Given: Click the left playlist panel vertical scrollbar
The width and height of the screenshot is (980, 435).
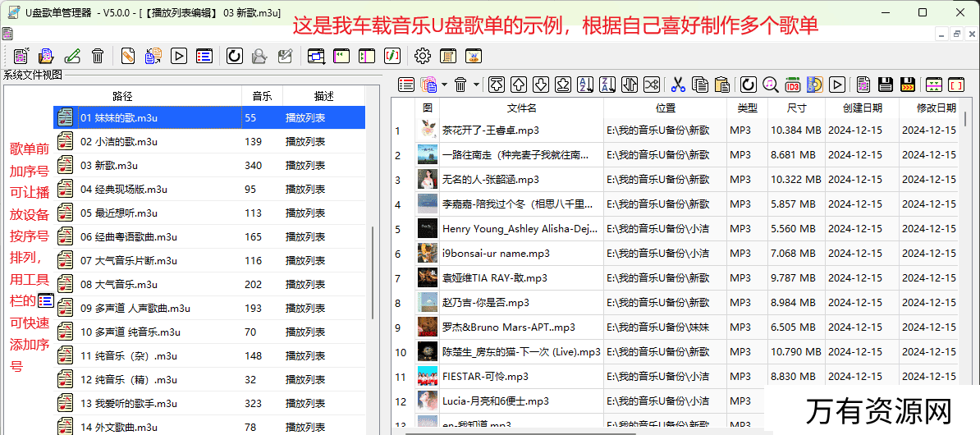Looking at the screenshot, I should coord(373,271).
